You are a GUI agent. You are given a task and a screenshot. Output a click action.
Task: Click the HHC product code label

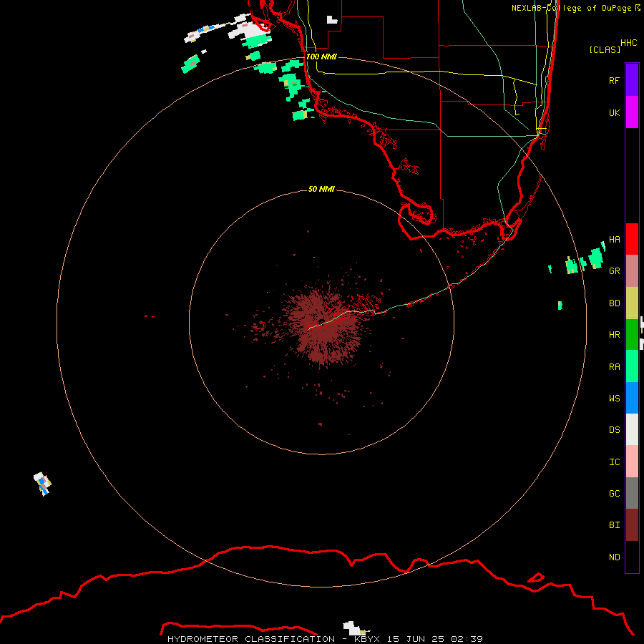tap(628, 43)
